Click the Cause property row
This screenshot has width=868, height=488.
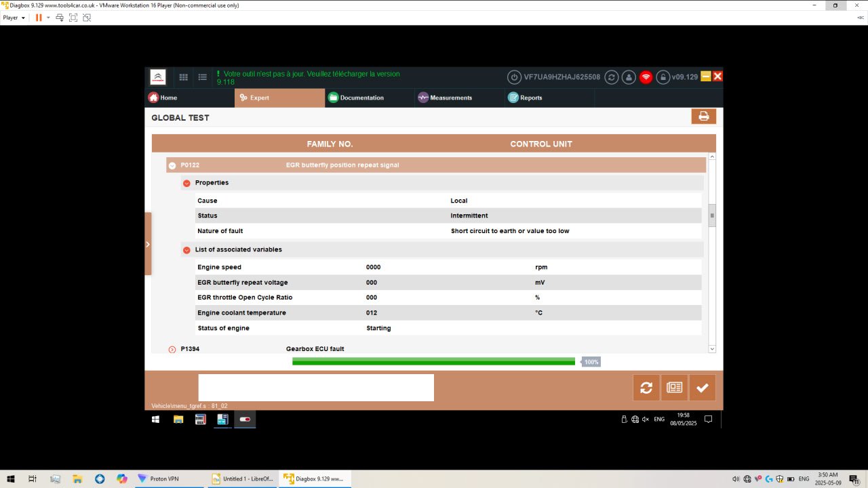pos(448,201)
